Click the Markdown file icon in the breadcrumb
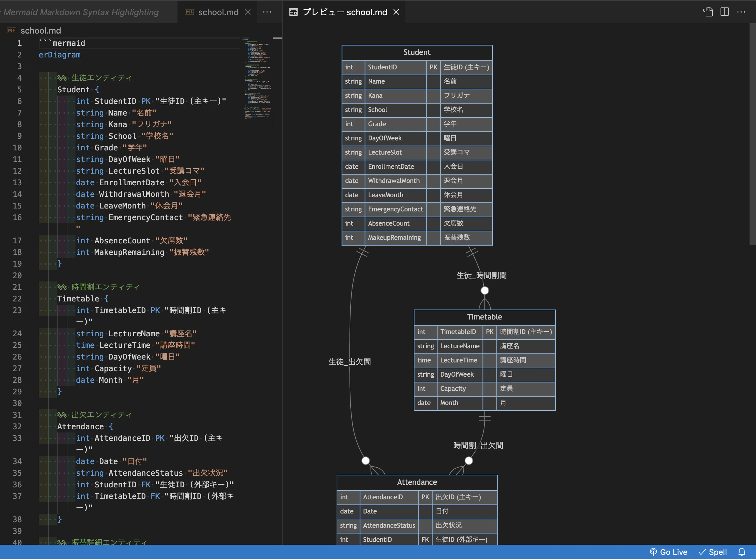The width and height of the screenshot is (756, 559). (12, 30)
